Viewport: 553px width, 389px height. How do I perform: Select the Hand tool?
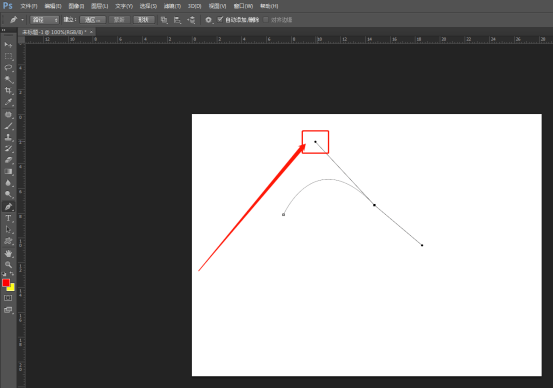[8, 253]
